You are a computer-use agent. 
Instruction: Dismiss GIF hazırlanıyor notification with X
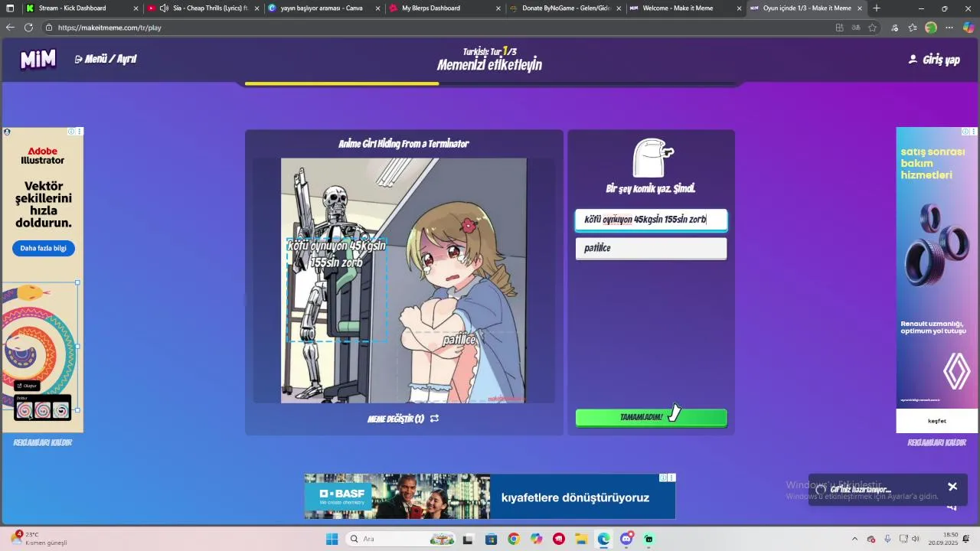coord(952,487)
